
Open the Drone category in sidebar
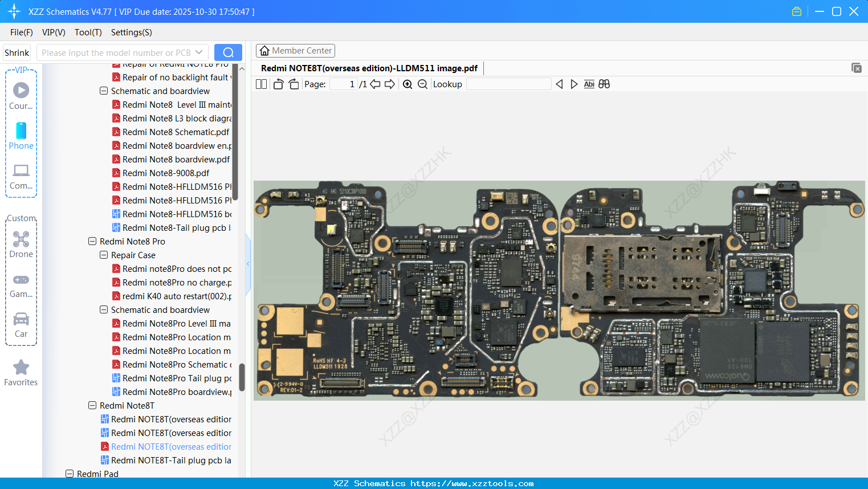21,244
